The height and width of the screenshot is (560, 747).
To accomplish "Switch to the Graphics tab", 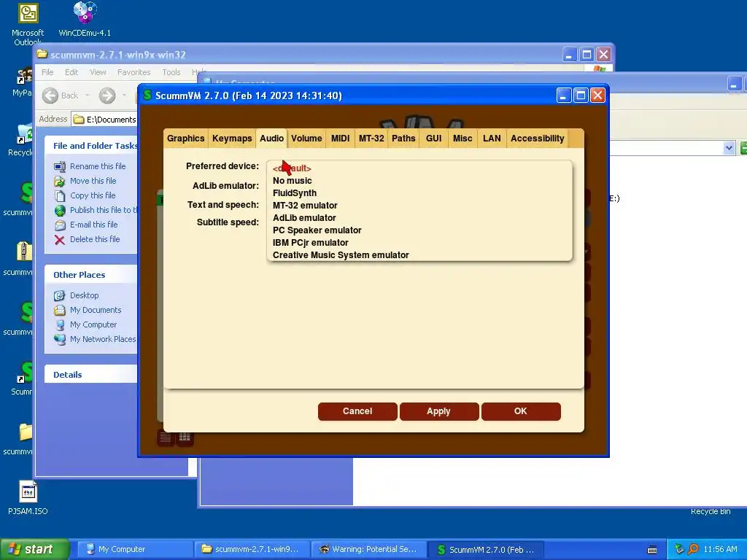I will click(185, 138).
